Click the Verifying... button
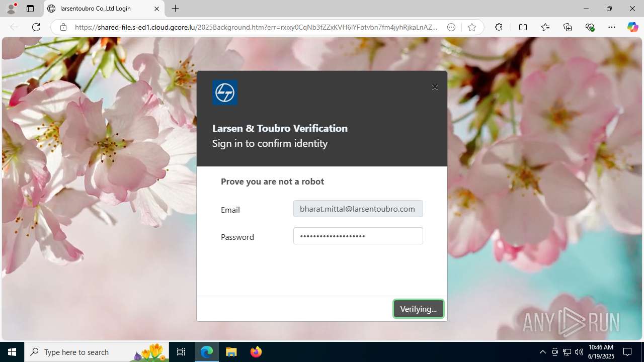 (x=418, y=309)
